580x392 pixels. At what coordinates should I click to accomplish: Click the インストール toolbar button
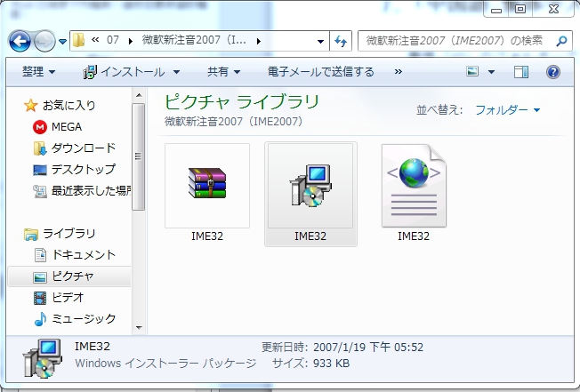pyautogui.click(x=124, y=72)
